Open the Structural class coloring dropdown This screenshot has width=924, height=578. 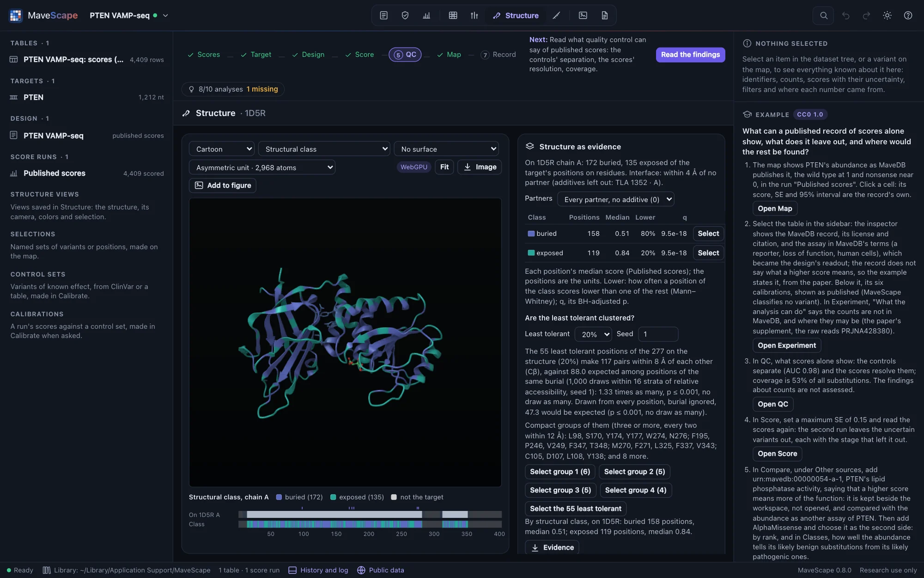[324, 149]
